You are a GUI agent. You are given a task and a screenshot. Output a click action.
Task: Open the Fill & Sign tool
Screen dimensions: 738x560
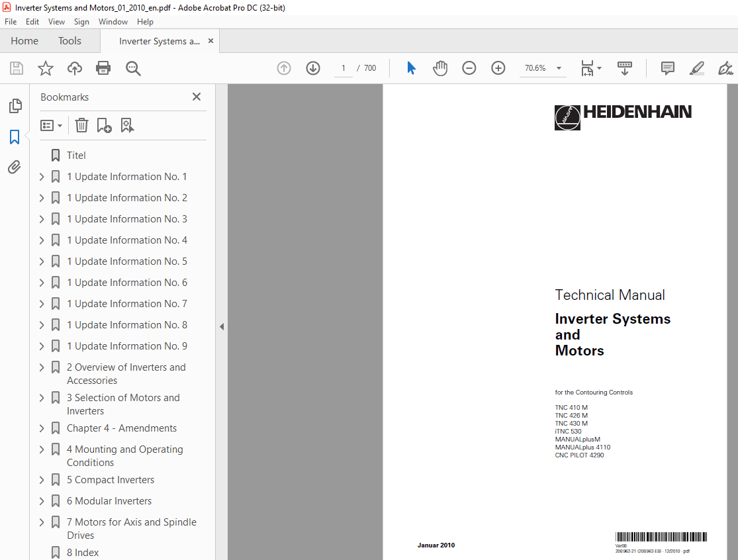(x=725, y=68)
